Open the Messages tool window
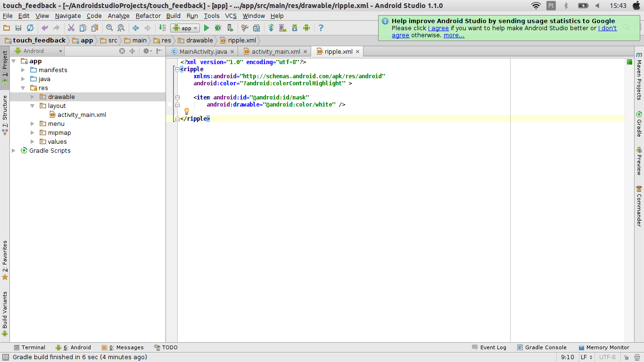Screen dimensions: 644x362 tap(123, 347)
